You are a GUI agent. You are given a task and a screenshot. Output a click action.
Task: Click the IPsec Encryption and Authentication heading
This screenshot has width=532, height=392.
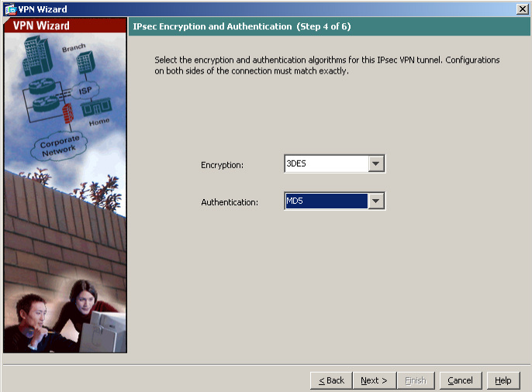(242, 26)
